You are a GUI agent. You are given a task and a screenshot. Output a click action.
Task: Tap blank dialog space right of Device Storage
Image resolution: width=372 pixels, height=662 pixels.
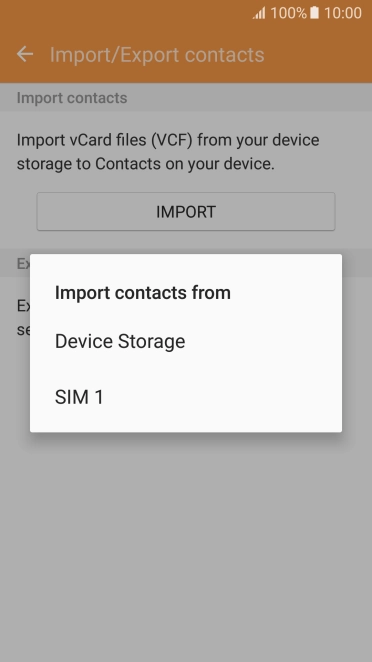262,341
